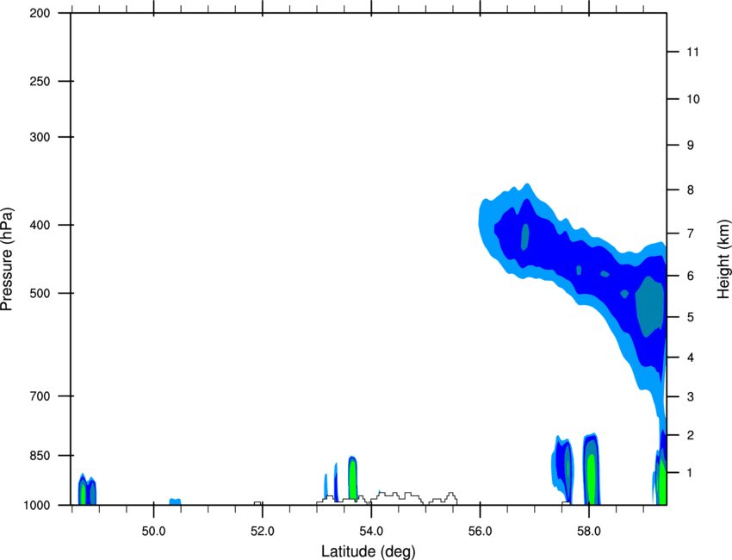Click the 6 km height tick label

pyautogui.click(x=691, y=276)
